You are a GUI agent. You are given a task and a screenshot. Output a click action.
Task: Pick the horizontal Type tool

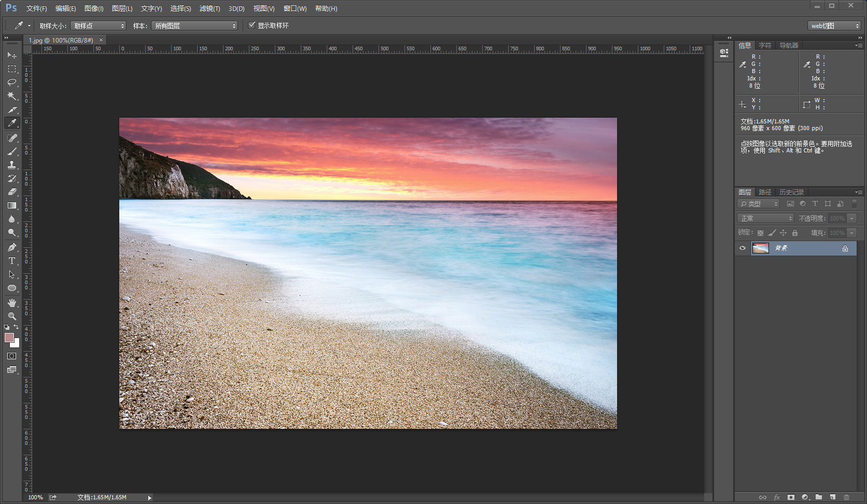[12, 261]
